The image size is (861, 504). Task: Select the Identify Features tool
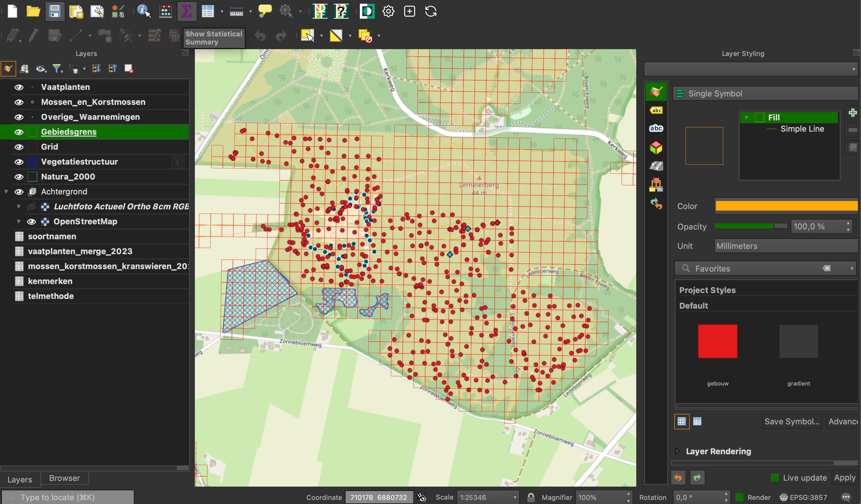click(x=144, y=11)
